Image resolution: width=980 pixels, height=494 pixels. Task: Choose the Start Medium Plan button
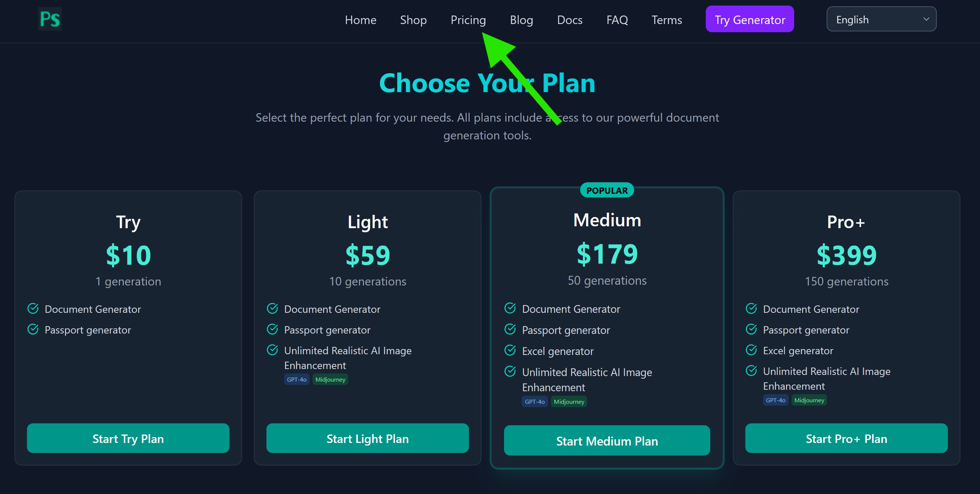[607, 441]
